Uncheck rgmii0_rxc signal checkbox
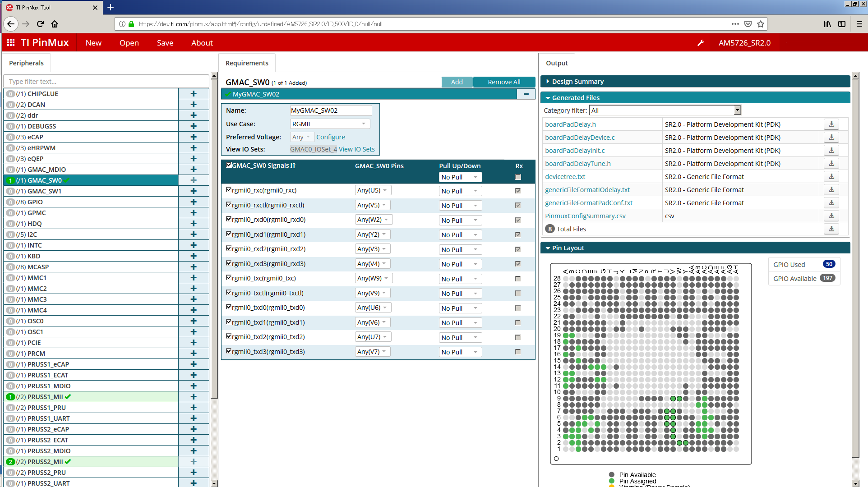The height and width of the screenshot is (487, 868). [x=229, y=190]
